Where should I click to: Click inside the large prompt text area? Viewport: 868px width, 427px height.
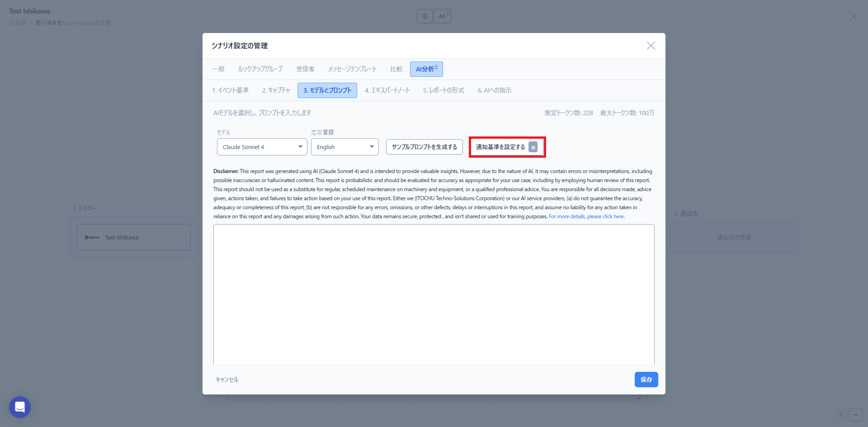[x=434, y=294]
